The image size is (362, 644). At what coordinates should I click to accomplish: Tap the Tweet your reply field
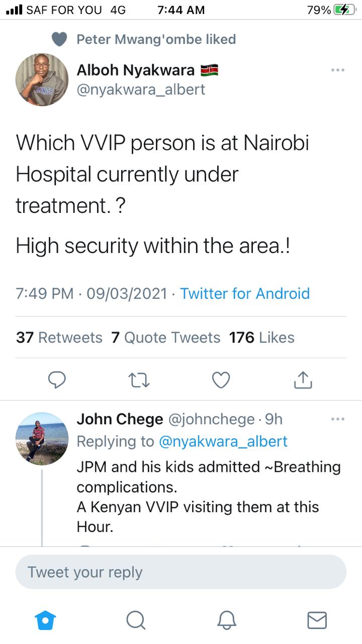pyautogui.click(x=181, y=572)
